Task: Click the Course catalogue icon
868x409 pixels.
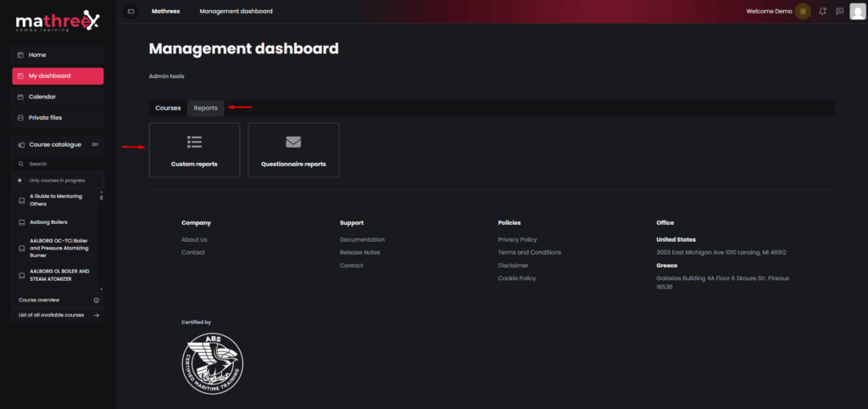Action: click(x=21, y=144)
